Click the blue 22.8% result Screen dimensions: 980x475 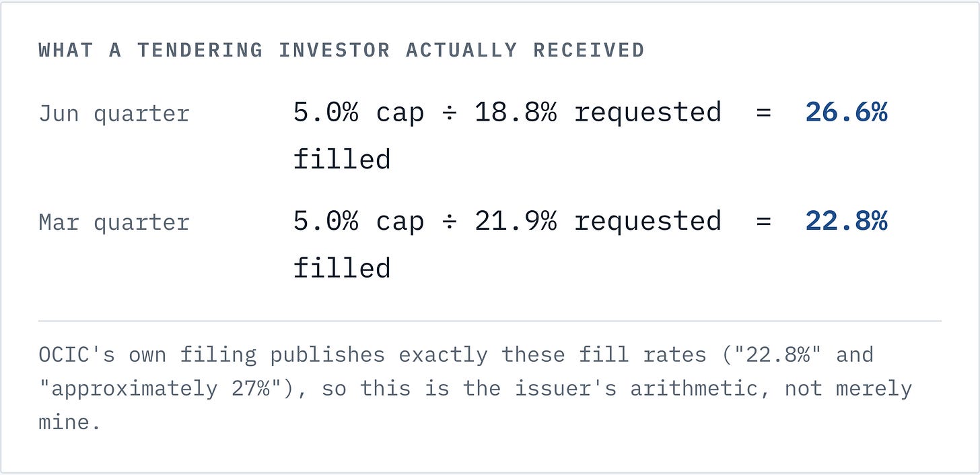tap(846, 221)
